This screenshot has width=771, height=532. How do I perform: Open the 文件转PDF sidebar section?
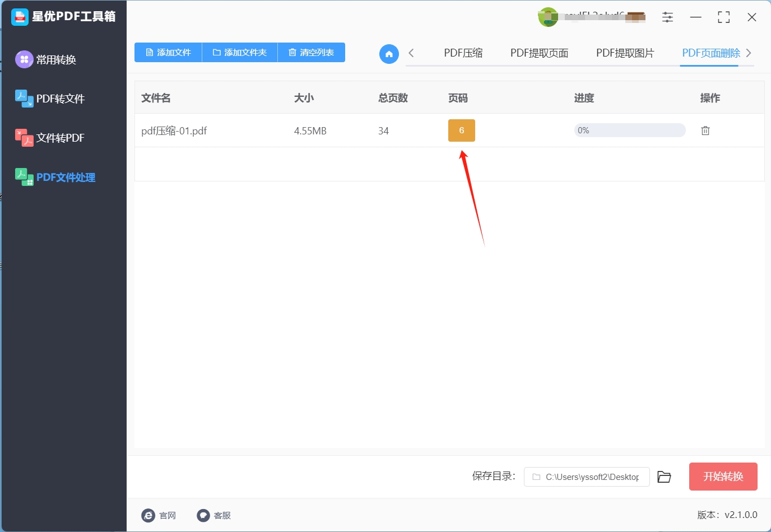tap(50, 138)
